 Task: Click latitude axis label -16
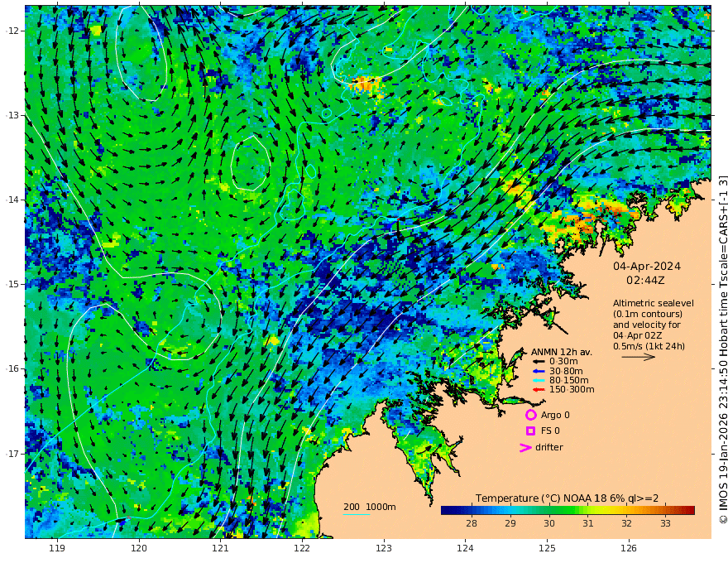[12, 368]
